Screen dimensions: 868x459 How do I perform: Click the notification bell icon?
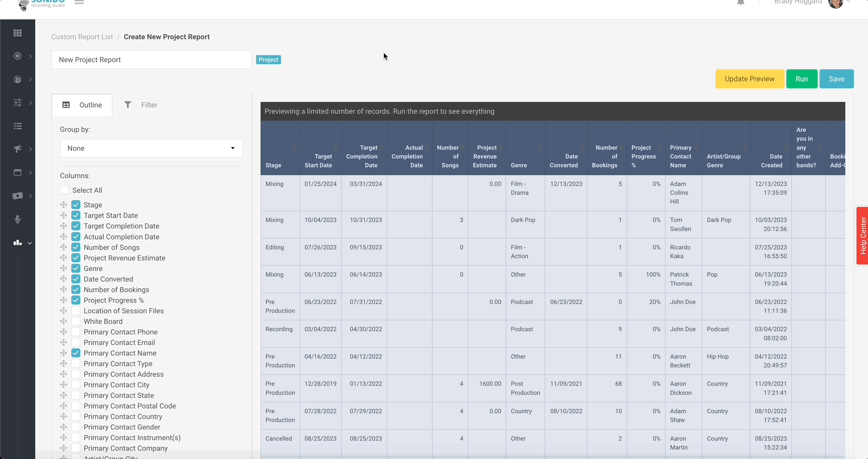[741, 3]
